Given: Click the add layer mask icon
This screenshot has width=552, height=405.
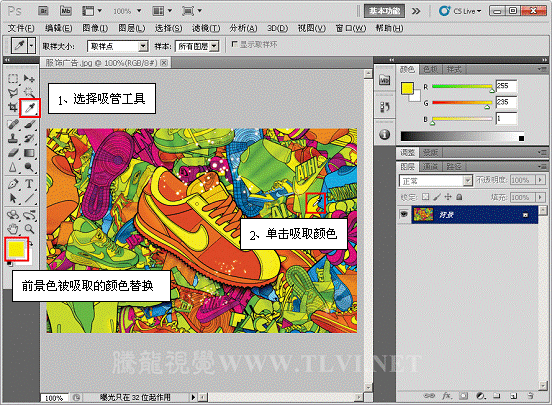Looking at the screenshot, I should click(464, 395).
